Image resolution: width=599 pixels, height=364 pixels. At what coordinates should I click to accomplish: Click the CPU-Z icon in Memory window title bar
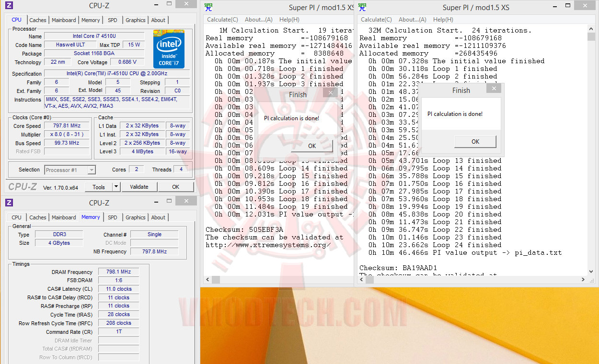pos(9,203)
